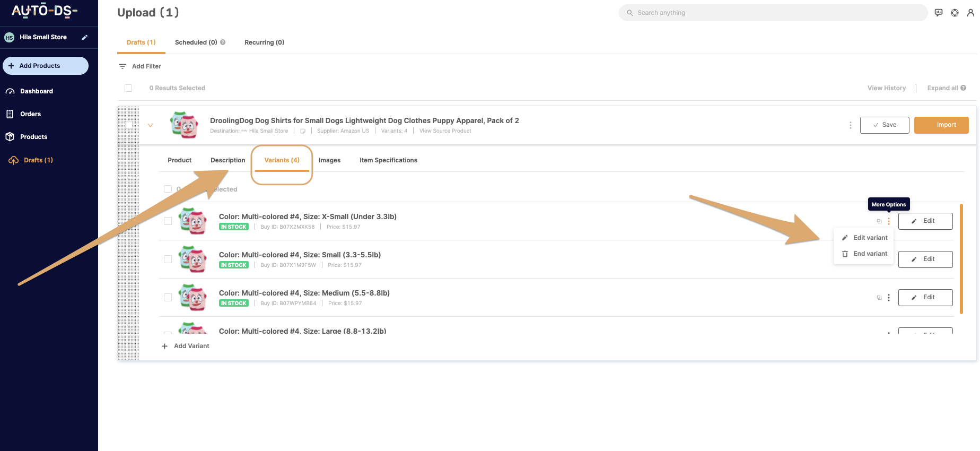Open More Options dots for Medium variant
Image resolution: width=980 pixels, height=451 pixels.
click(889, 298)
